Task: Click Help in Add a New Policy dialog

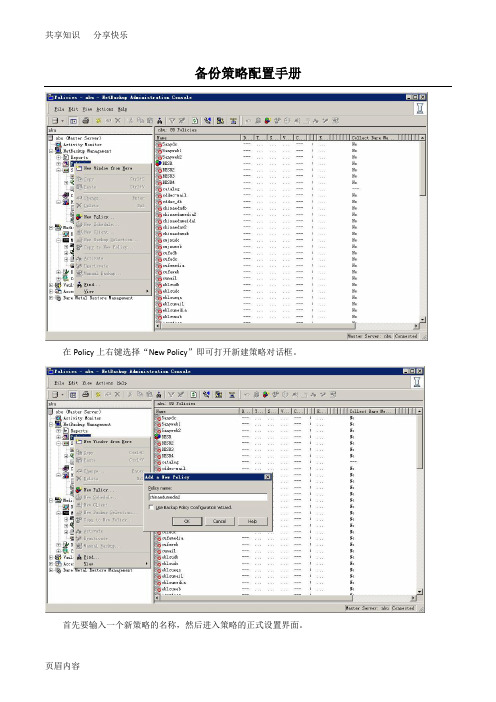Action: [x=252, y=521]
